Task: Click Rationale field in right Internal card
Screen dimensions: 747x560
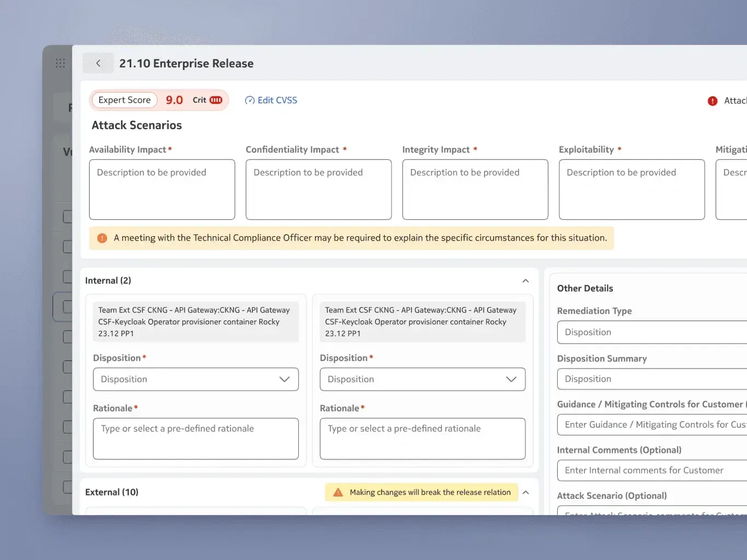Action: pyautogui.click(x=422, y=439)
